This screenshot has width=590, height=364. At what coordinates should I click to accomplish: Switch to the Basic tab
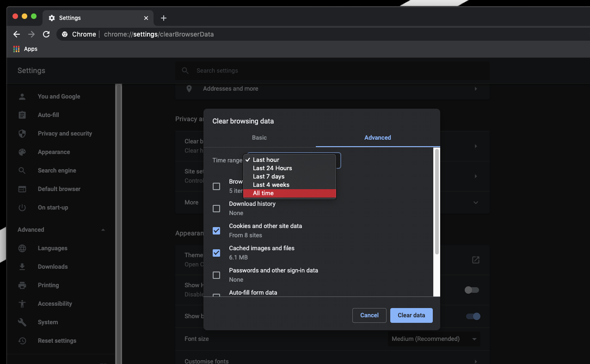click(259, 138)
